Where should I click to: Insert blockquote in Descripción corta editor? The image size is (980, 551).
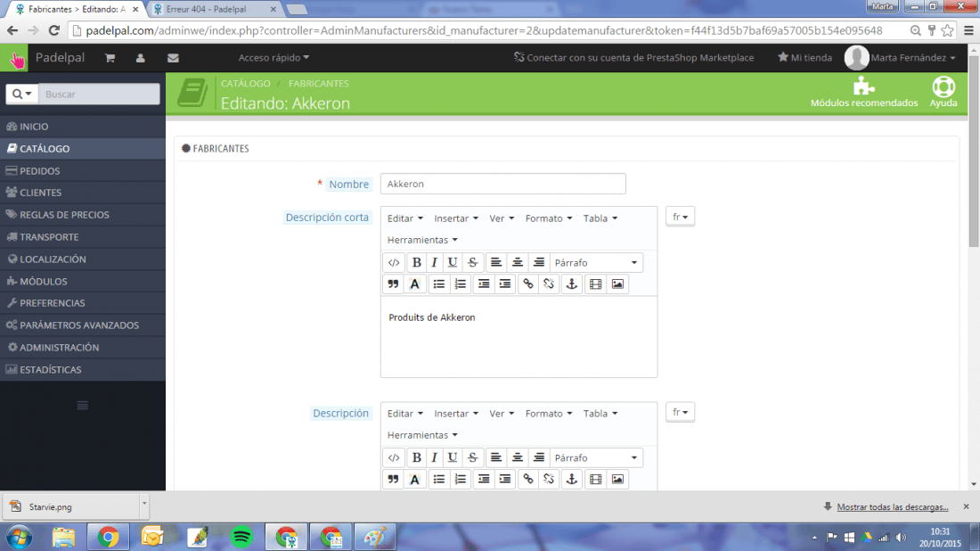(x=393, y=284)
